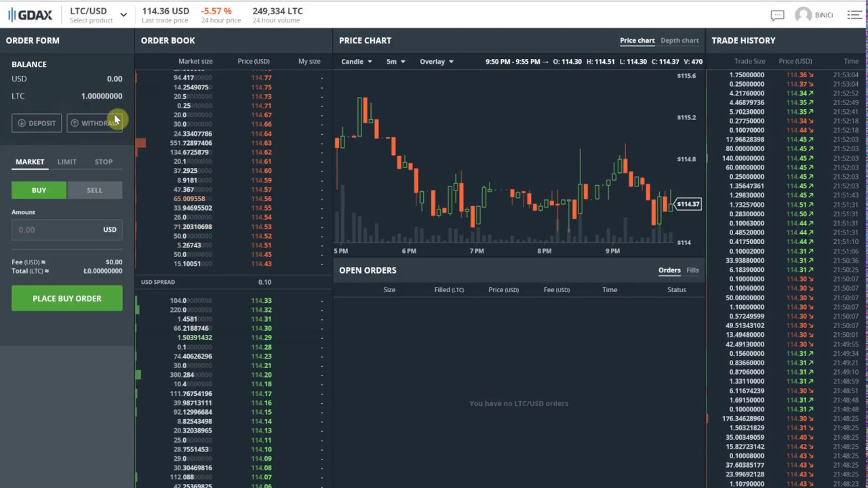Click the USD SPREAD label
The height and width of the screenshot is (488, 868).
point(158,282)
